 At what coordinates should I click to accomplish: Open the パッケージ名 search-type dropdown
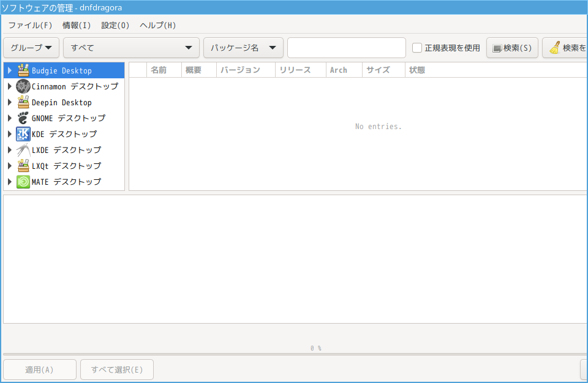(243, 48)
